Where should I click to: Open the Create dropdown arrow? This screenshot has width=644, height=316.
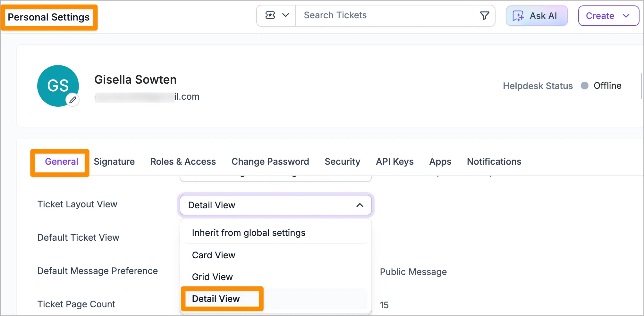(626, 16)
